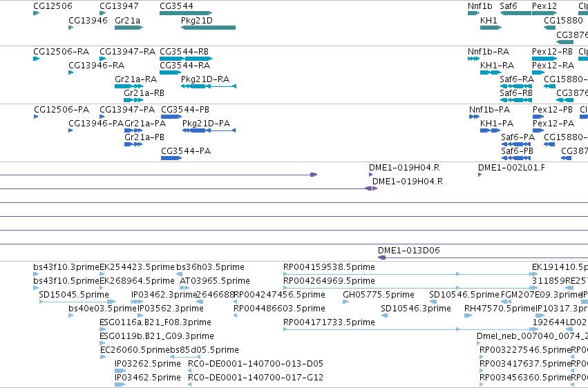588x388 pixels.
Task: Click protein label CG13947-PA
Action: click(x=127, y=109)
